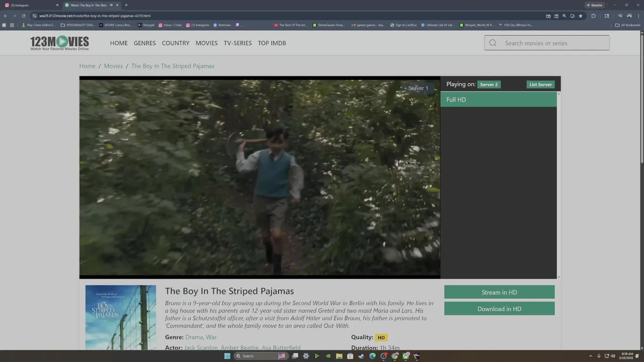Open Restream bookmark
Viewport: 644px width, 362px height.
click(222, 25)
